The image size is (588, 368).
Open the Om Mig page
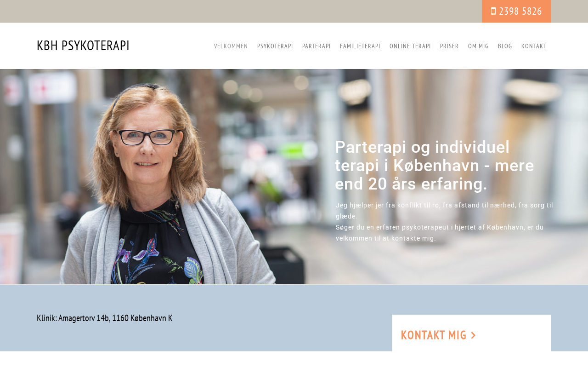point(478,46)
